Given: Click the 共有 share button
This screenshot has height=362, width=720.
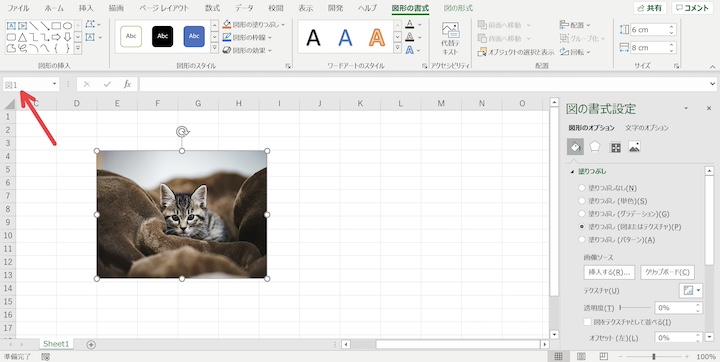Looking at the screenshot, I should point(649,8).
